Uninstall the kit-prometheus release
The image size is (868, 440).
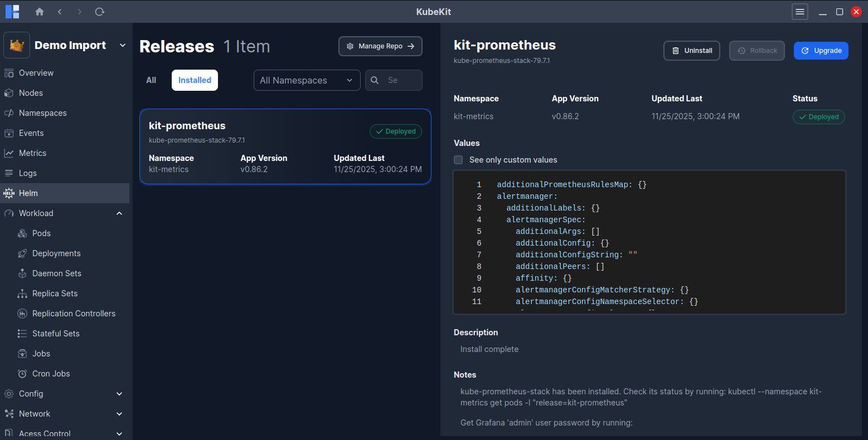point(691,51)
